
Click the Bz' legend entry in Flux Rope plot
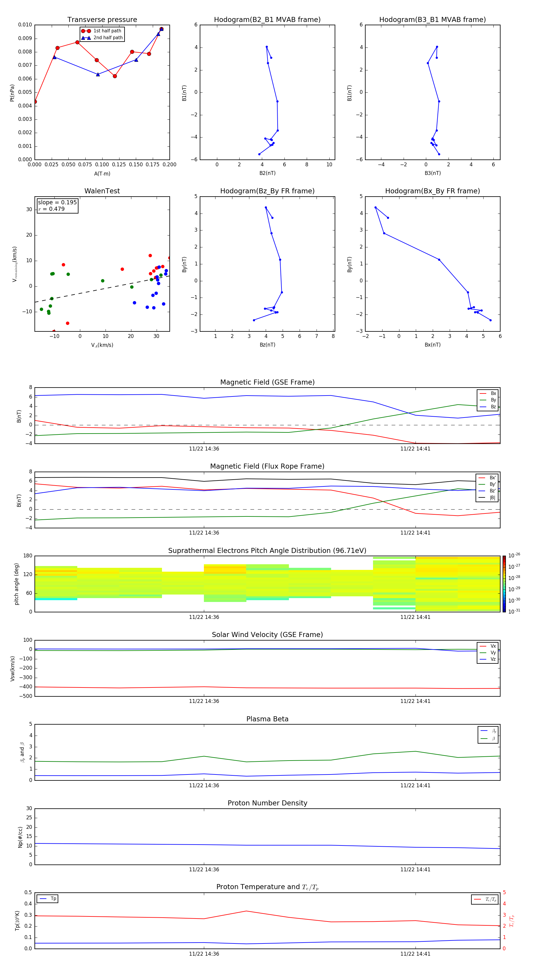[x=487, y=491]
